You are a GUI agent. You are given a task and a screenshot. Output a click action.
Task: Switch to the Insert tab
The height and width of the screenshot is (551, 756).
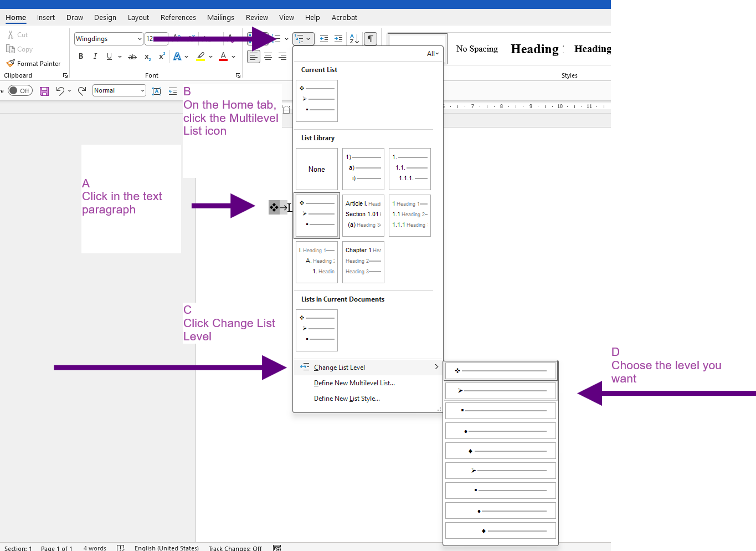(x=46, y=17)
